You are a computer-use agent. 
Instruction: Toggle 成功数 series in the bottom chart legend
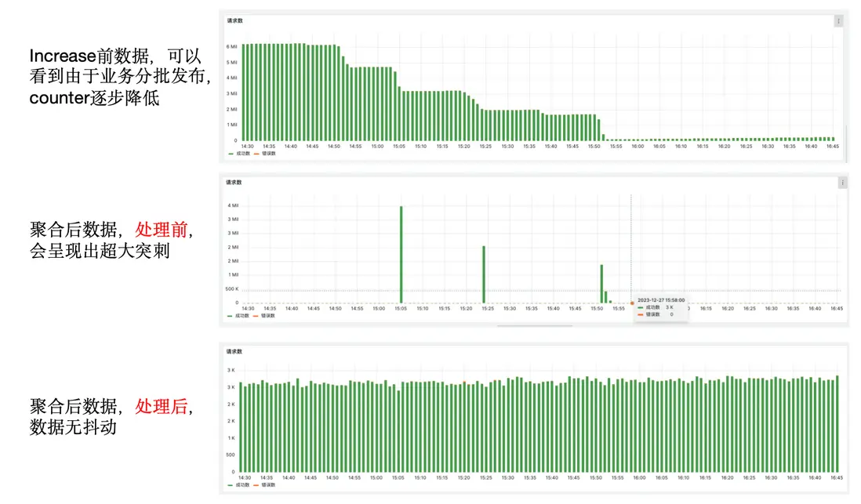tap(238, 484)
